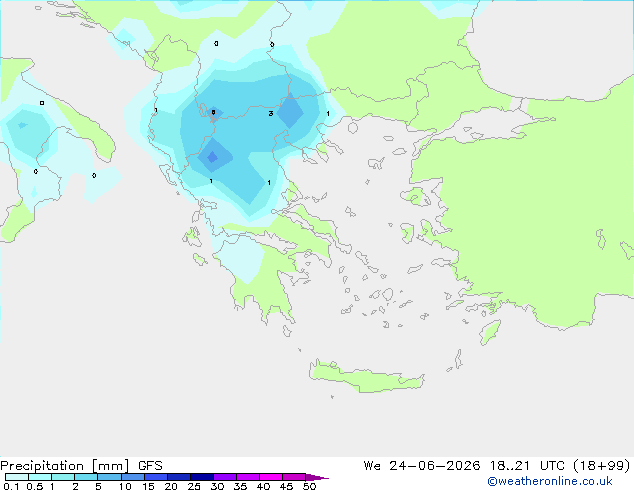Pick the legend swatch between 40 and 45
The image size is (634, 490).
271,477
